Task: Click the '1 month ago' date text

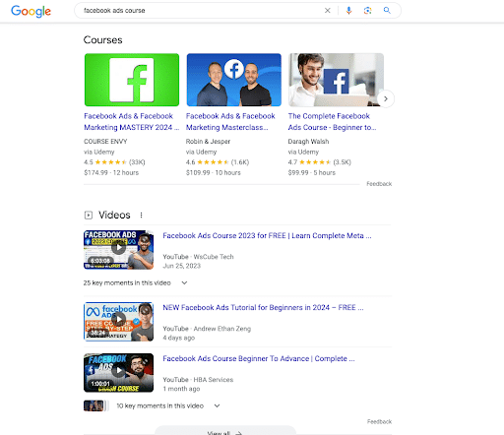Action: point(181,389)
